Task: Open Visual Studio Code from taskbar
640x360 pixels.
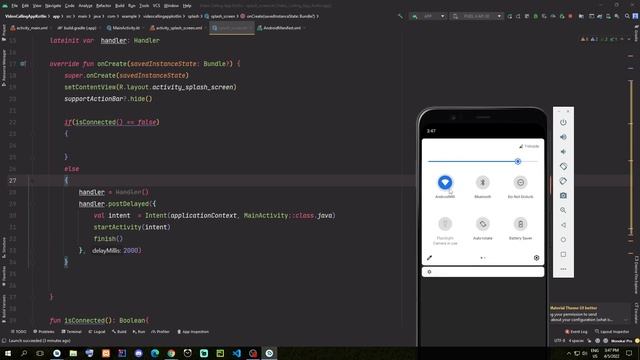Action: 237,353
